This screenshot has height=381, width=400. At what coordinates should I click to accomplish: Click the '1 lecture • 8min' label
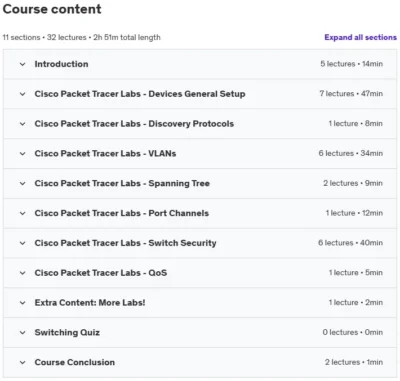click(356, 124)
